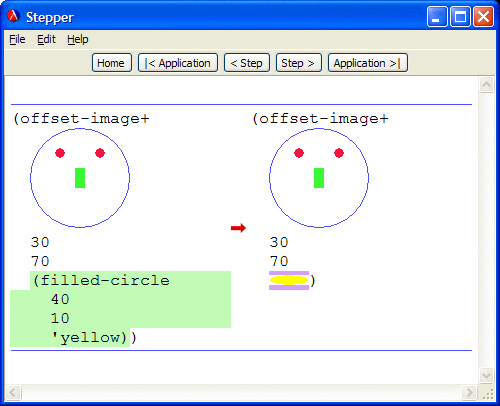500x406 pixels.
Task: Click the horizontal scrollbar right arrow
Action: pos(469,392)
